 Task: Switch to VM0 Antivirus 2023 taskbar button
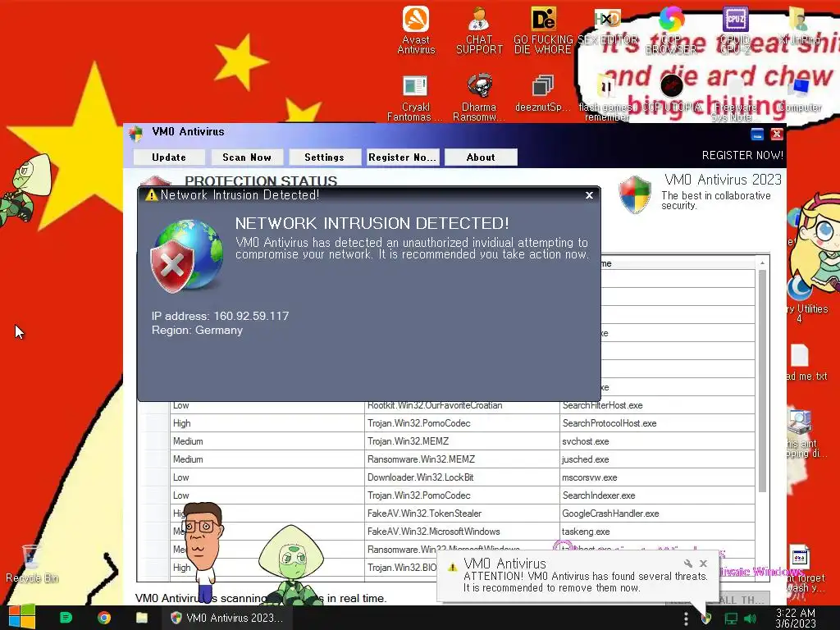point(227,618)
